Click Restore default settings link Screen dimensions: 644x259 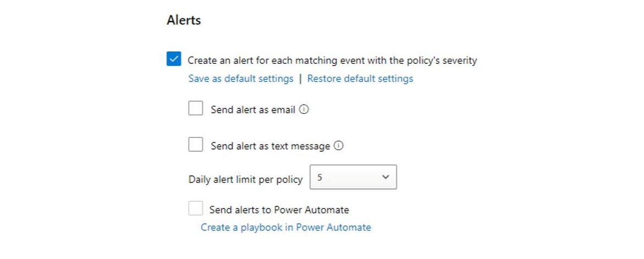coord(360,79)
